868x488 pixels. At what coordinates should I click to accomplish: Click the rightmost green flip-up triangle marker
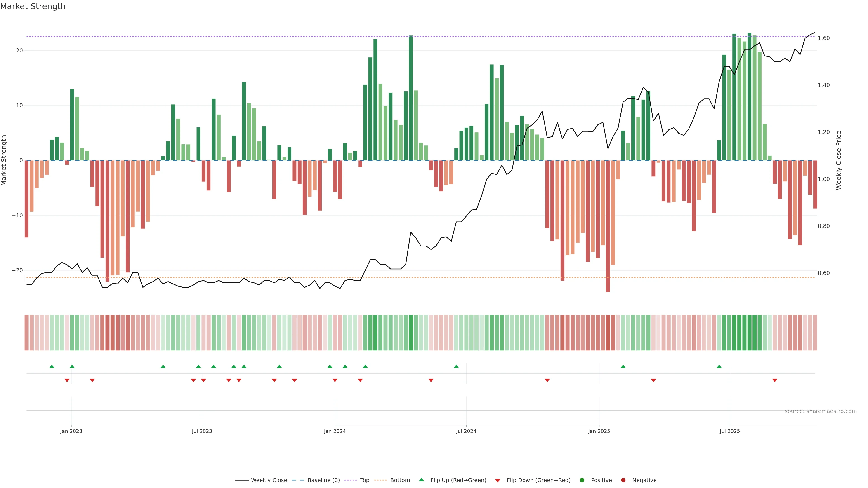coord(719,366)
